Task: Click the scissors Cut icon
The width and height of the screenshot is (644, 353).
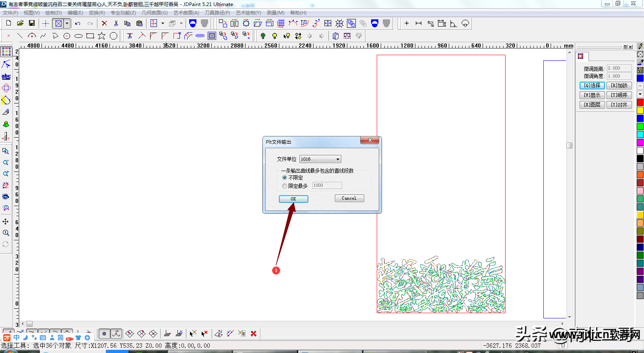Action: point(116,23)
